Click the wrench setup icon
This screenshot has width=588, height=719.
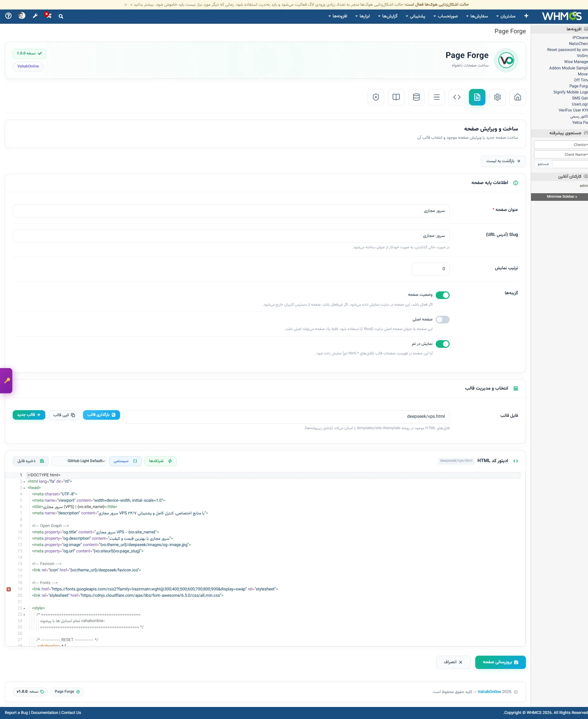click(x=35, y=16)
